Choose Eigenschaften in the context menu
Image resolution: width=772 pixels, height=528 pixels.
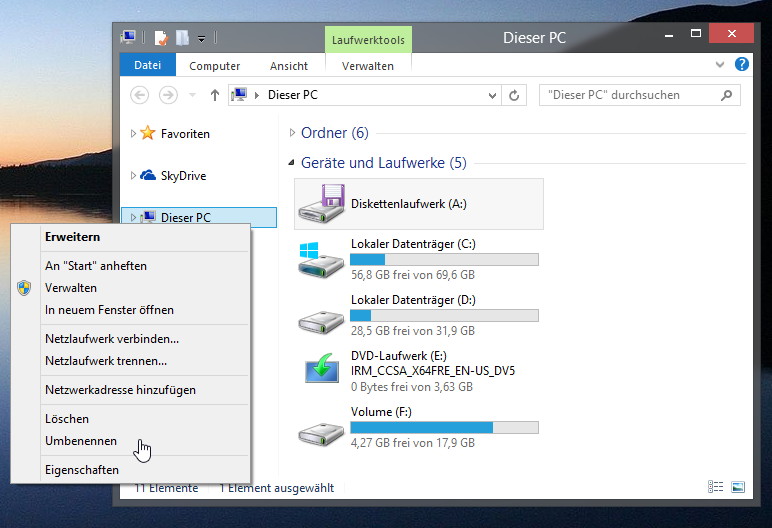[x=130, y=470]
